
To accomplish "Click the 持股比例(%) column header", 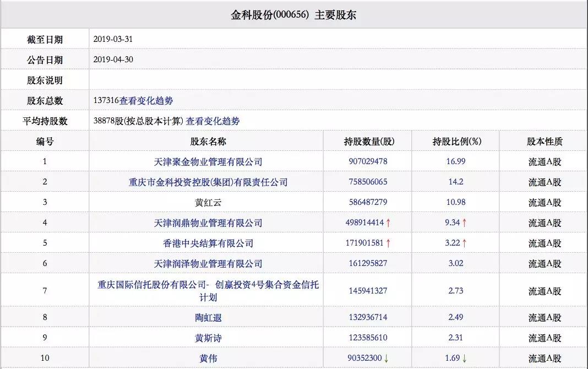I will point(457,142).
